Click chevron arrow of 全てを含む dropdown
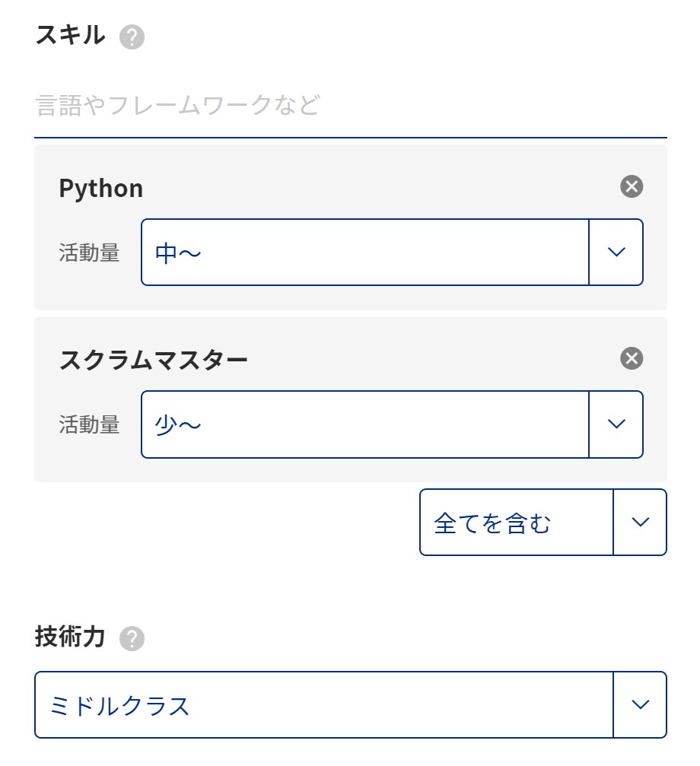The image size is (700, 766). click(640, 523)
